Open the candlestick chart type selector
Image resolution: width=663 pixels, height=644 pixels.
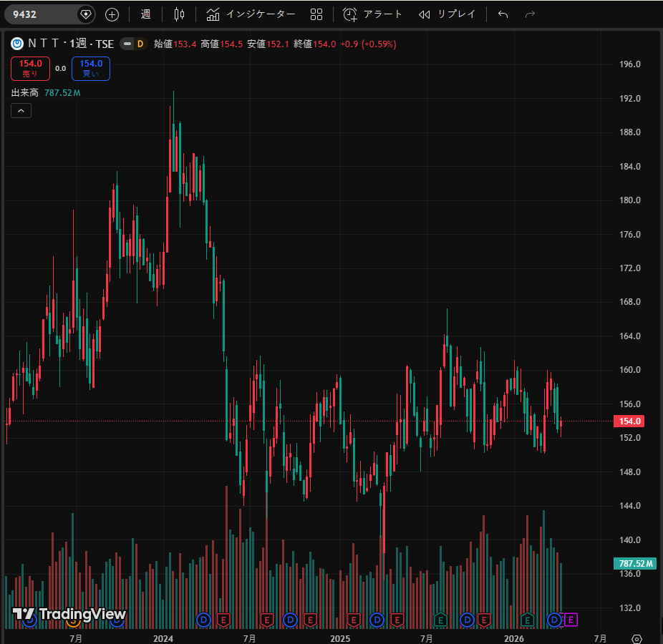[x=179, y=14]
